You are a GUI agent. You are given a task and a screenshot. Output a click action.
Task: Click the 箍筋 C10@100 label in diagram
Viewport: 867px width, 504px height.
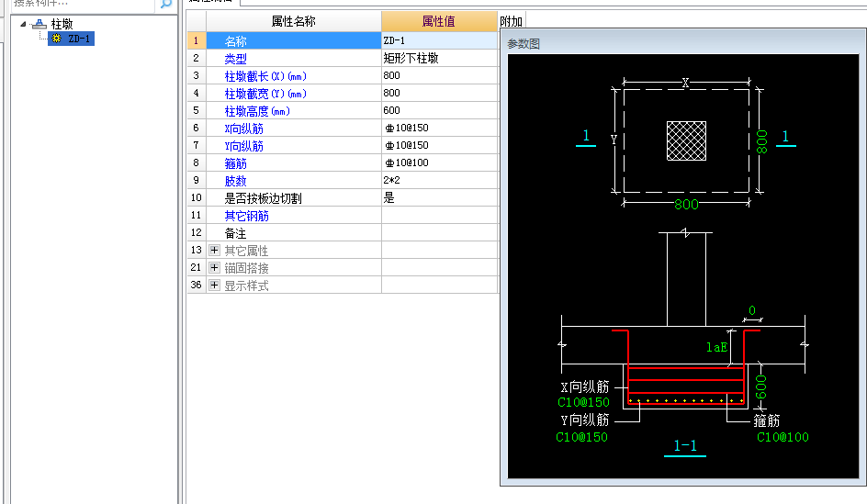coord(783,437)
